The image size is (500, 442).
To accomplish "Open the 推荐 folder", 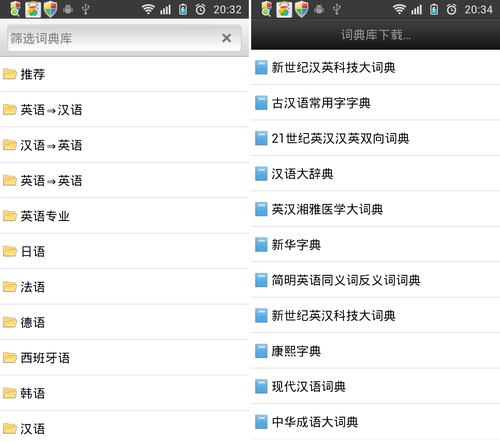I will (x=124, y=74).
